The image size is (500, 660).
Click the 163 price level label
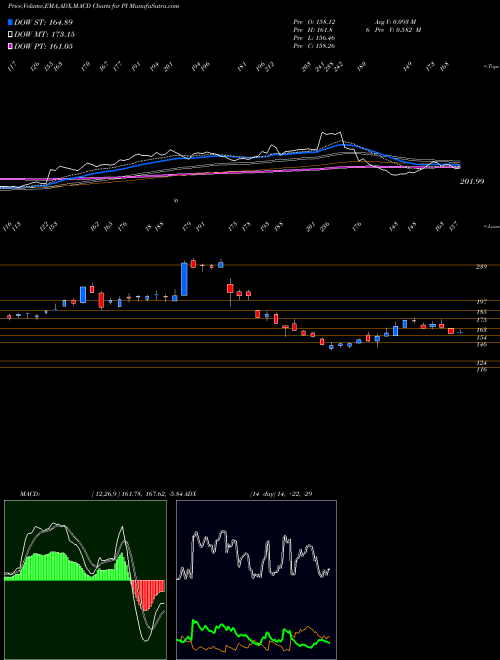coord(482,330)
